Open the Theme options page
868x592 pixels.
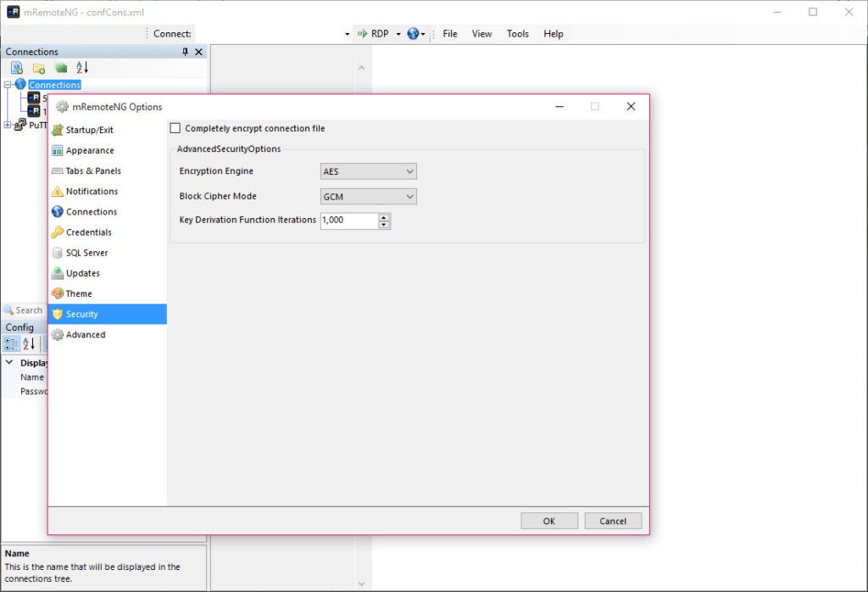tap(108, 294)
